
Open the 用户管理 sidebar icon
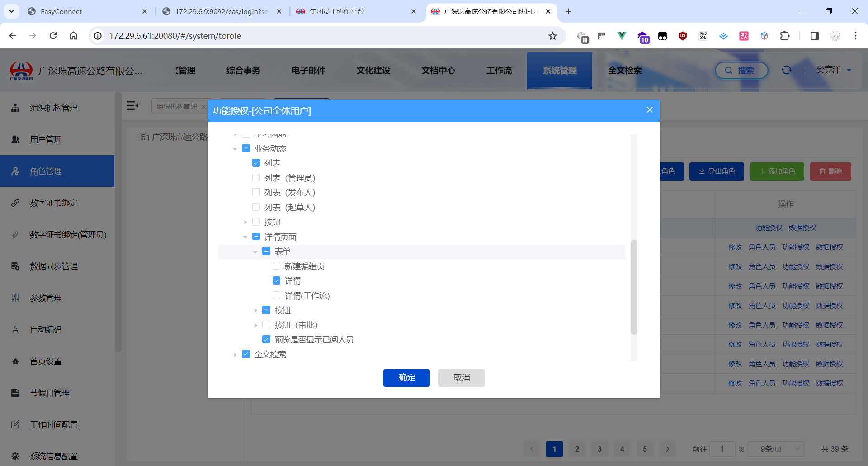point(15,139)
